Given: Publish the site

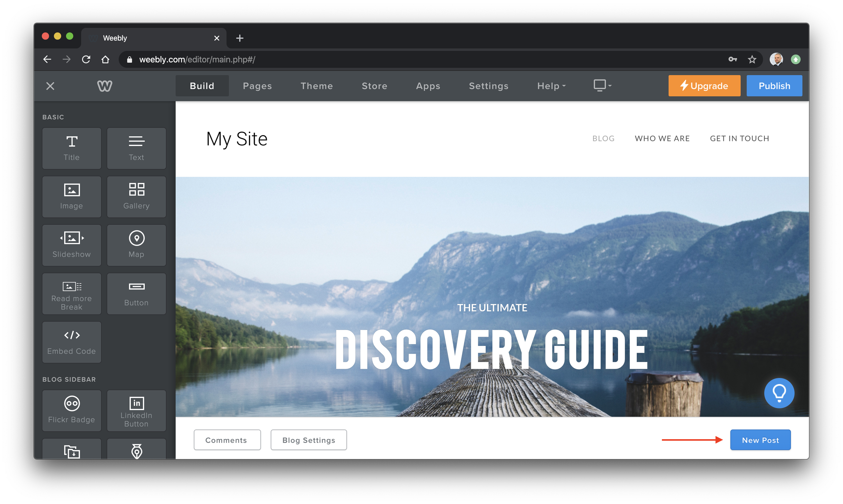Looking at the screenshot, I should 774,86.
